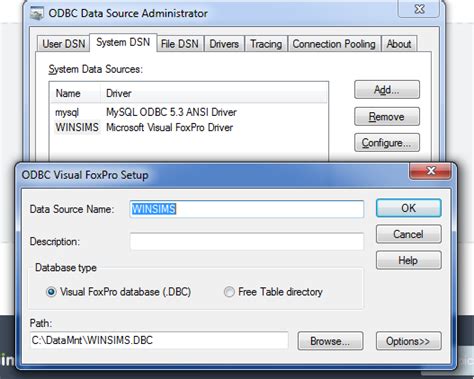Close the ODBC Data Source Administrator window

[419, 9]
